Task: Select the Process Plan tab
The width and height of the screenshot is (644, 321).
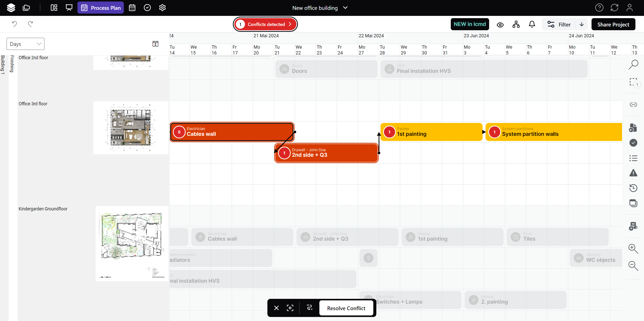Action: point(101,8)
